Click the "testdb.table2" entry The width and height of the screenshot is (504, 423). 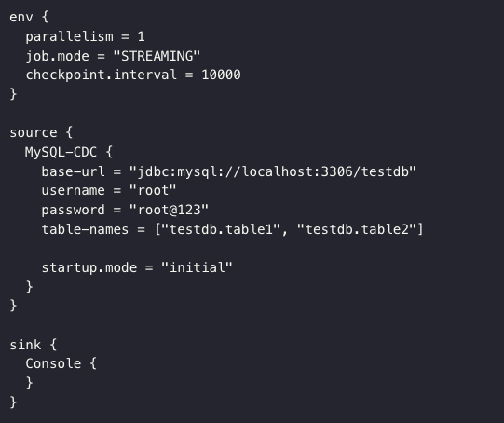pyautogui.click(x=357, y=229)
